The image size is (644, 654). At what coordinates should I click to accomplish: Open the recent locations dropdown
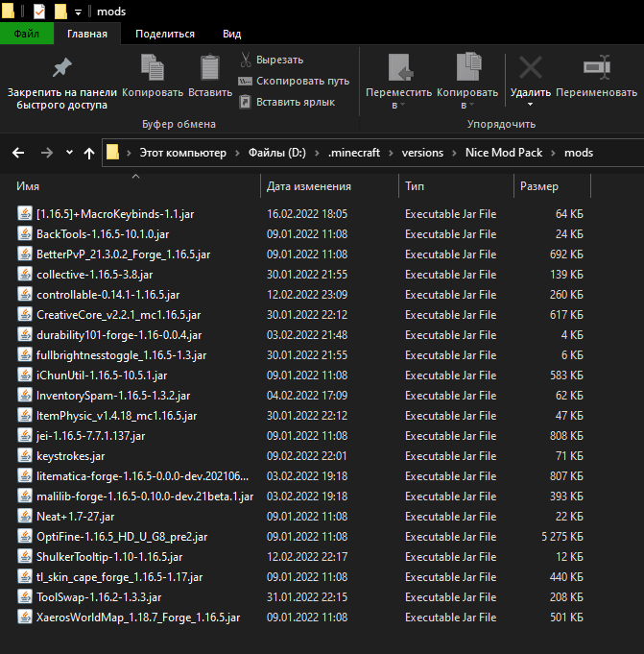click(x=70, y=153)
